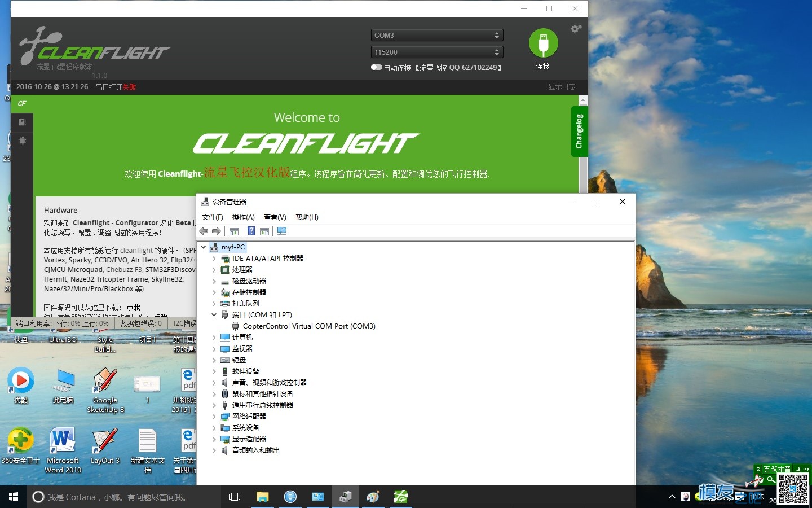Viewport: 812px width, 508px height.
Task: Click the documents icon in Cleanflight sidebar
Action: click(x=22, y=122)
